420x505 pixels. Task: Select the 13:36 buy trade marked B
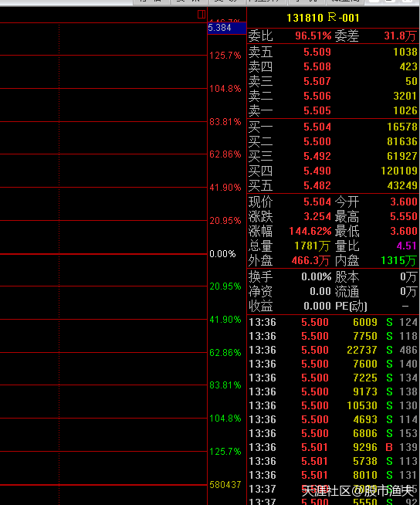click(x=333, y=447)
